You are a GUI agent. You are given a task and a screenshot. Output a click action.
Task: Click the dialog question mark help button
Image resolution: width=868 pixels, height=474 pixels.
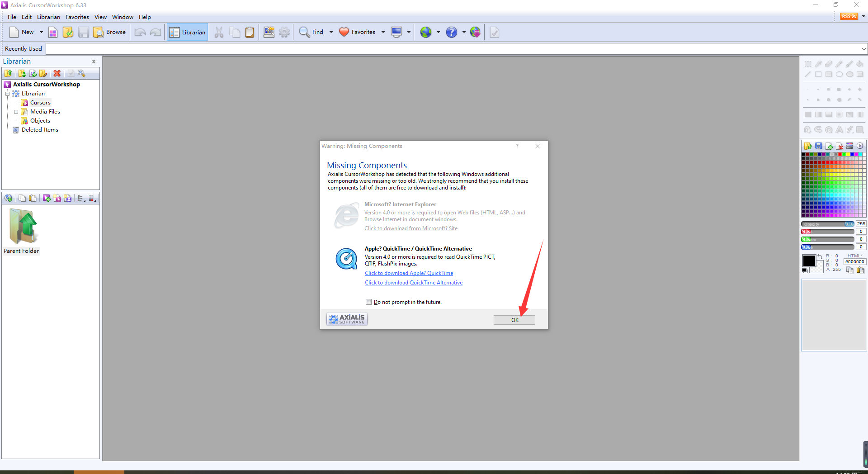click(x=517, y=146)
